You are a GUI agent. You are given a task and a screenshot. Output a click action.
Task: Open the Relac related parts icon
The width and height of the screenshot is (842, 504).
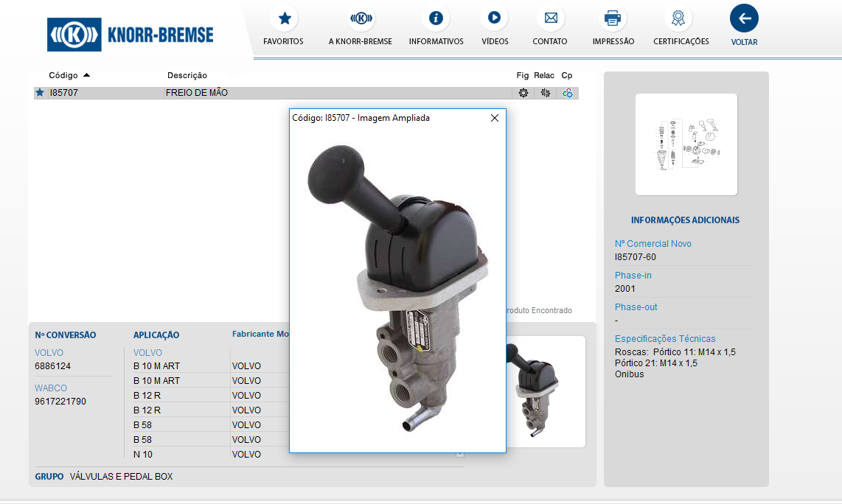pos(545,93)
